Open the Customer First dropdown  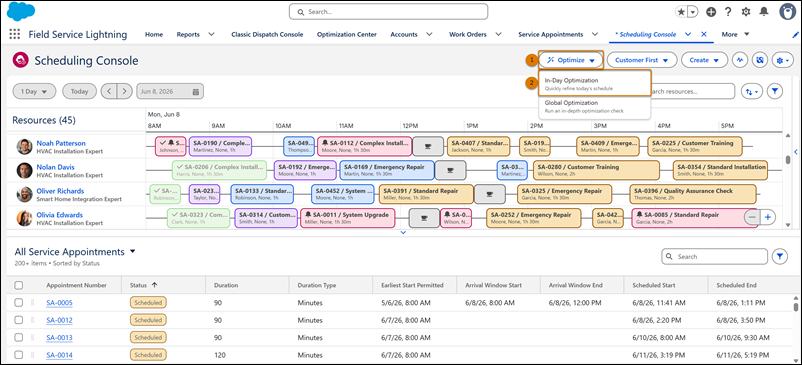click(642, 60)
